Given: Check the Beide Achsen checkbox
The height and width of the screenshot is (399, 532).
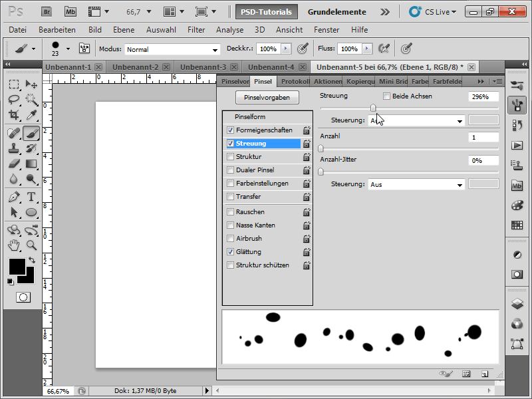Looking at the screenshot, I should 386,96.
